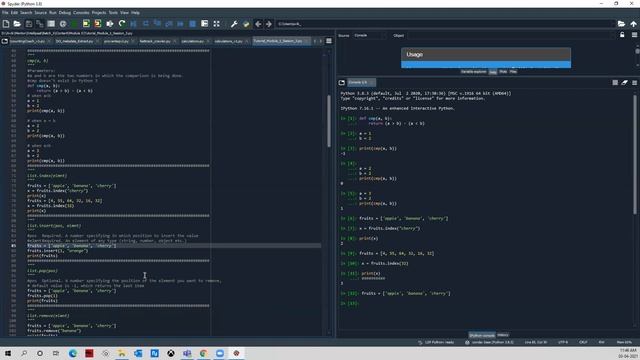Screen dimensions: 640x360
Task: Run the current file (green play icon)
Action: click(x=74, y=24)
